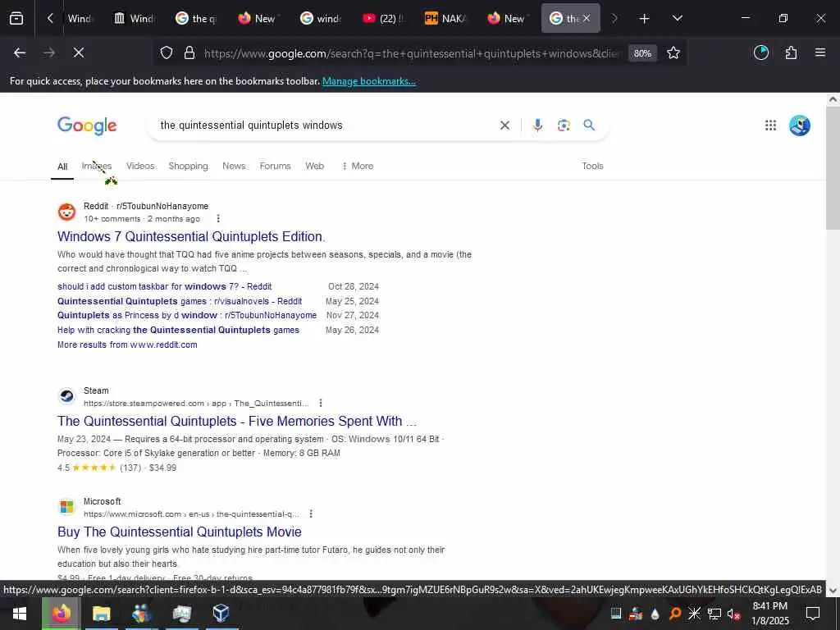Switch to the Images tab

coord(97,166)
